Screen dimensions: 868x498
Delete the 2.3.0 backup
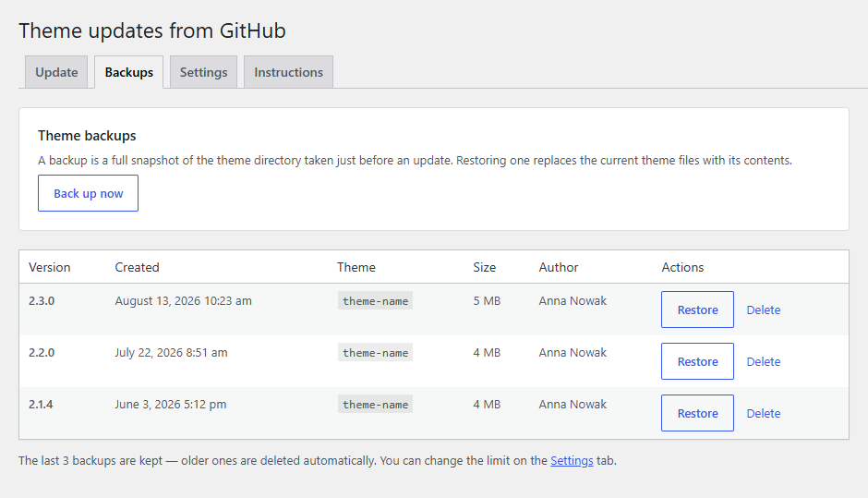click(764, 310)
